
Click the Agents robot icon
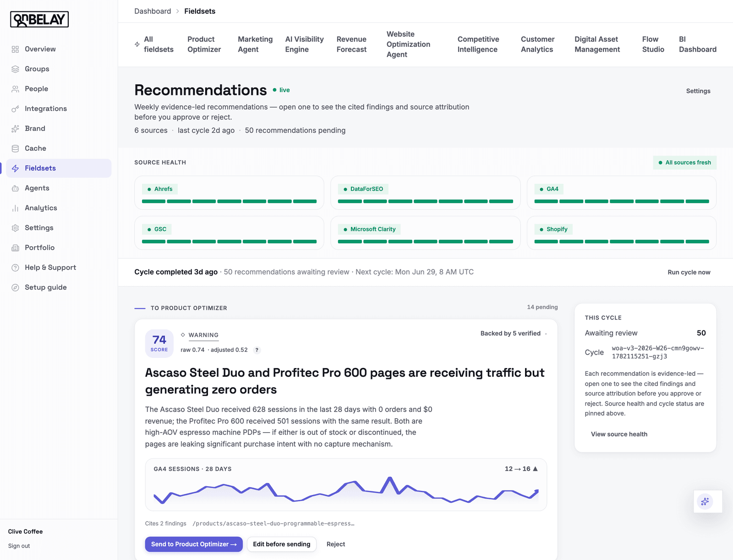pos(15,188)
